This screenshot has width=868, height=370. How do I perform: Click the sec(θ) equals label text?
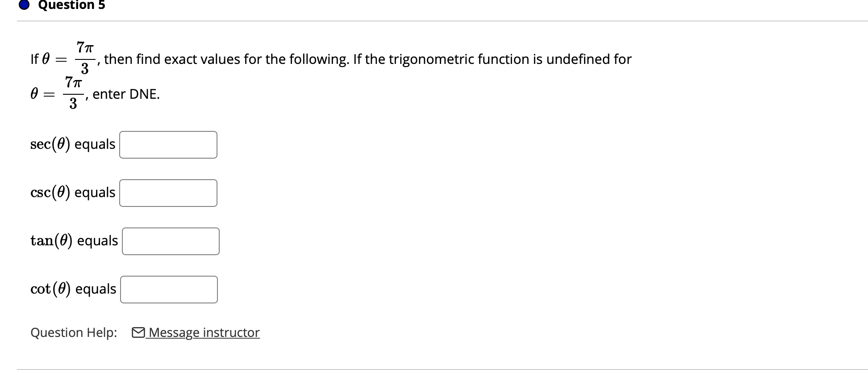click(x=72, y=144)
